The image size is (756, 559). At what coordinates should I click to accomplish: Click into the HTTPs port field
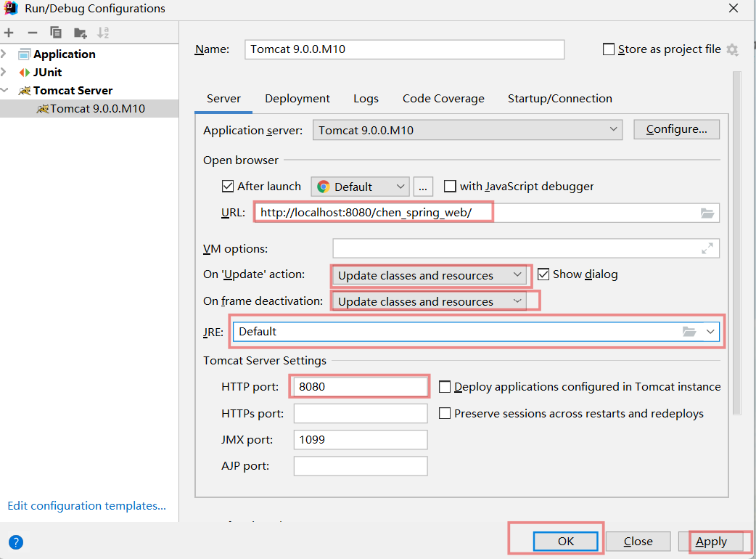coord(361,413)
